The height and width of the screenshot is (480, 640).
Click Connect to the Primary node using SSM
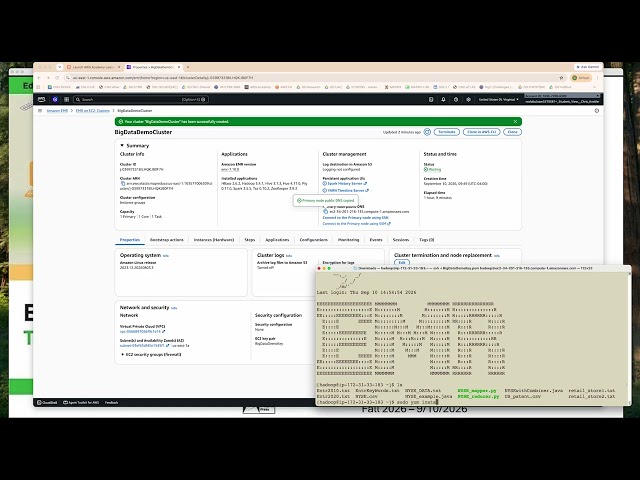(x=356, y=224)
